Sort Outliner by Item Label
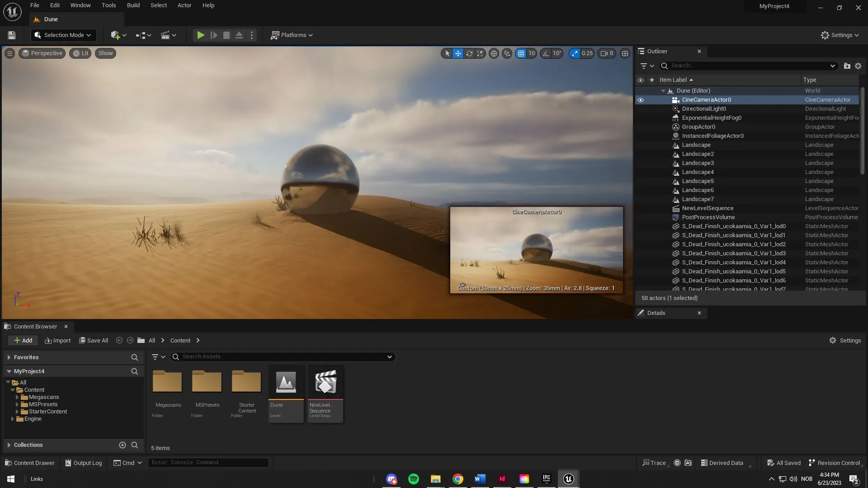Screen dimensions: 868x488 point(676,80)
